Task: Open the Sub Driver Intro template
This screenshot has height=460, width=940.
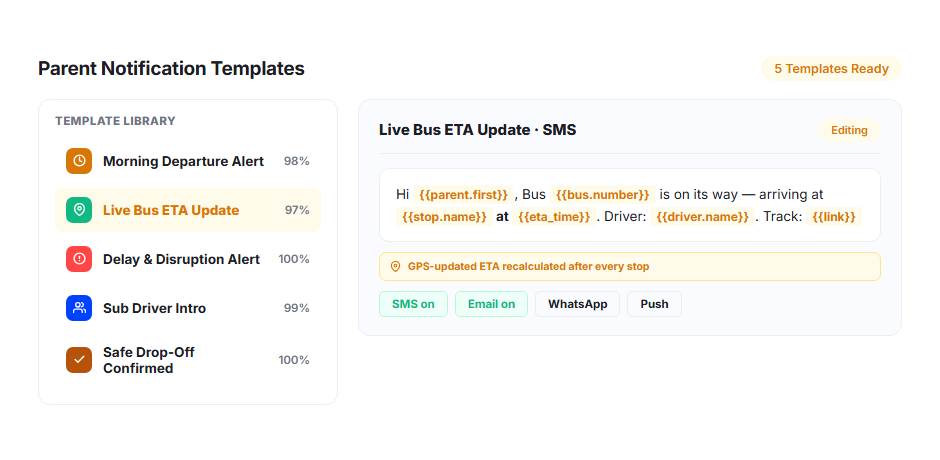Action: click(188, 308)
